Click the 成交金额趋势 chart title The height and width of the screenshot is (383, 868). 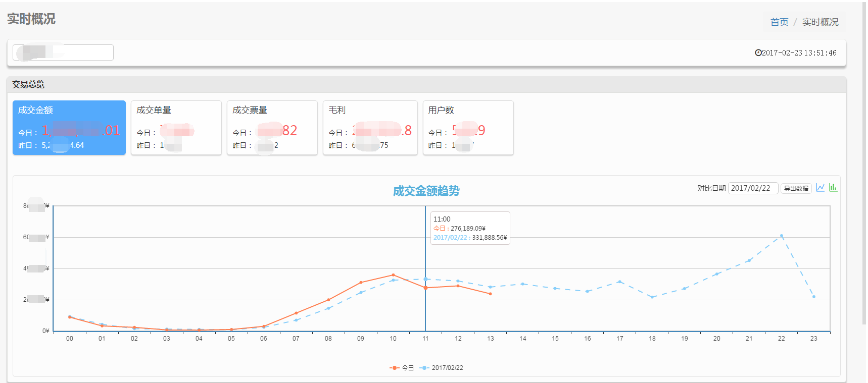[426, 191]
